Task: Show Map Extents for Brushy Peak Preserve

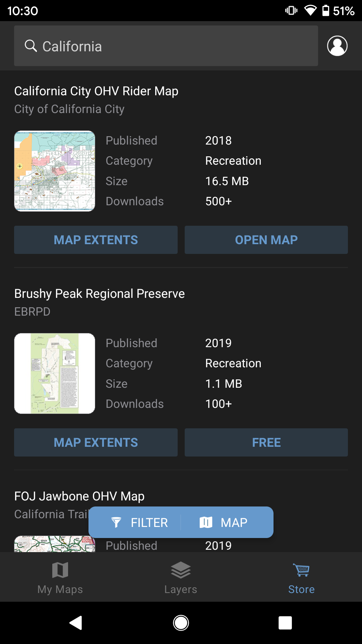Action: tap(96, 442)
